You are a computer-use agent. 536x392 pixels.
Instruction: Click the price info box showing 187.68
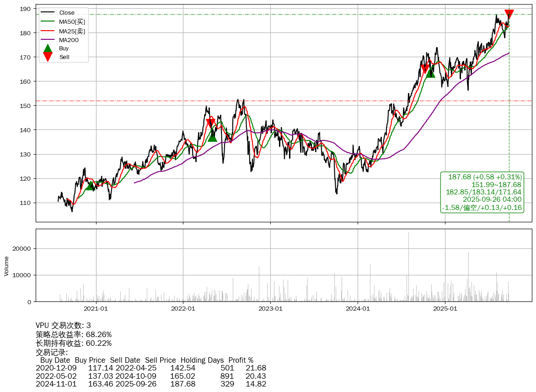pyautogui.click(x=482, y=192)
